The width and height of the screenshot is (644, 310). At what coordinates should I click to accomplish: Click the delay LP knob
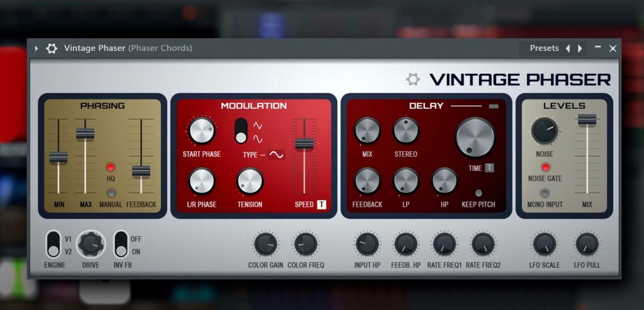coord(406,181)
